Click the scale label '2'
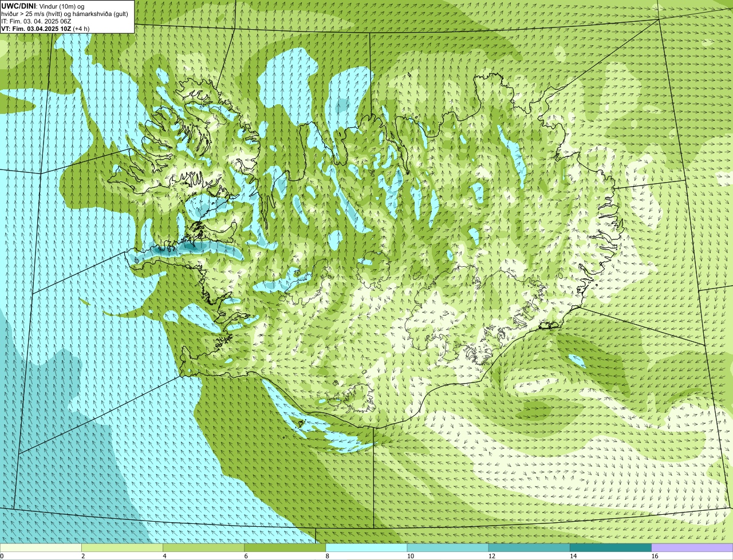The image size is (733, 560). (x=83, y=556)
